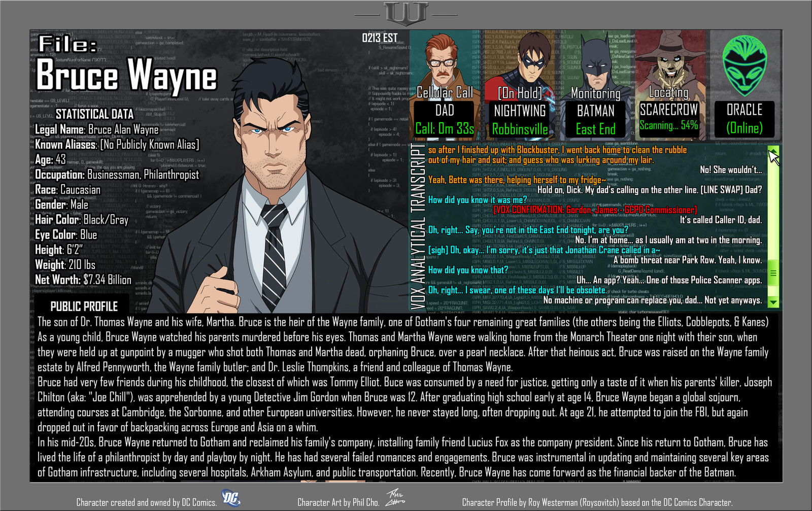Click the 'Age: 43' entry
This screenshot has width=812, height=511.
click(50, 160)
